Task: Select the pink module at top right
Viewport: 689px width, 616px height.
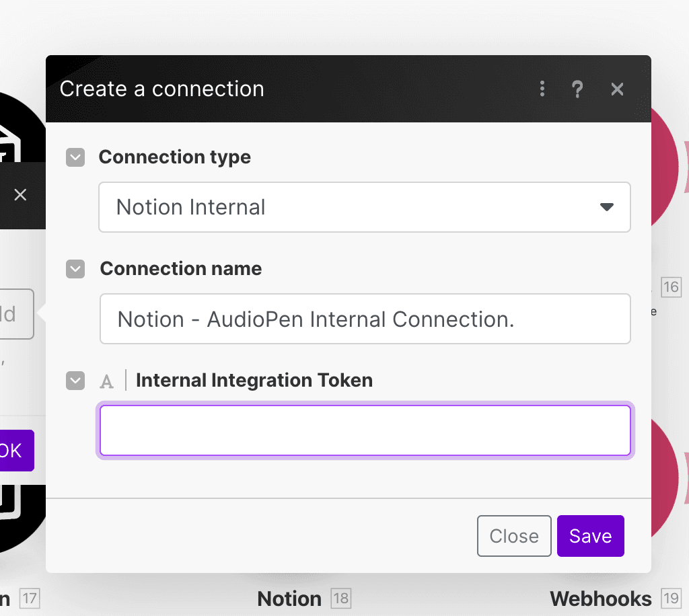Action: [667, 175]
